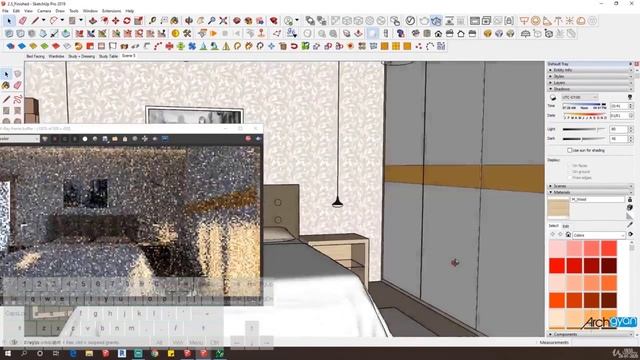This screenshot has width=640, height=360.
Task: Open the Select tab in Materials panel
Action: coord(553,226)
